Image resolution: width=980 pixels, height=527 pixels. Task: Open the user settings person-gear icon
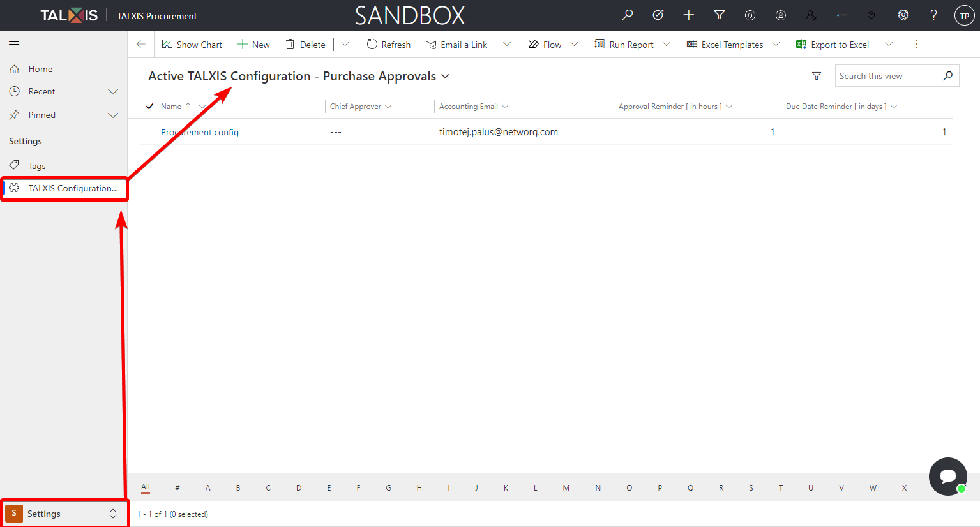coord(811,15)
